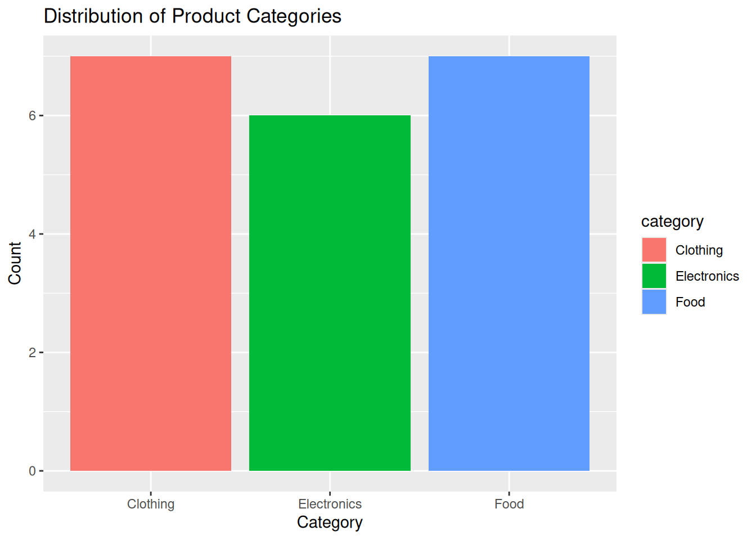This screenshot has width=756, height=540.
Task: Click the y-axis tick label '6'
Action: 33,116
